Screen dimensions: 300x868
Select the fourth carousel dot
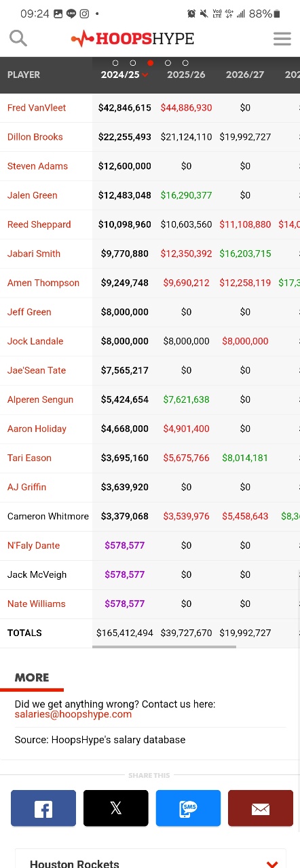point(168,63)
